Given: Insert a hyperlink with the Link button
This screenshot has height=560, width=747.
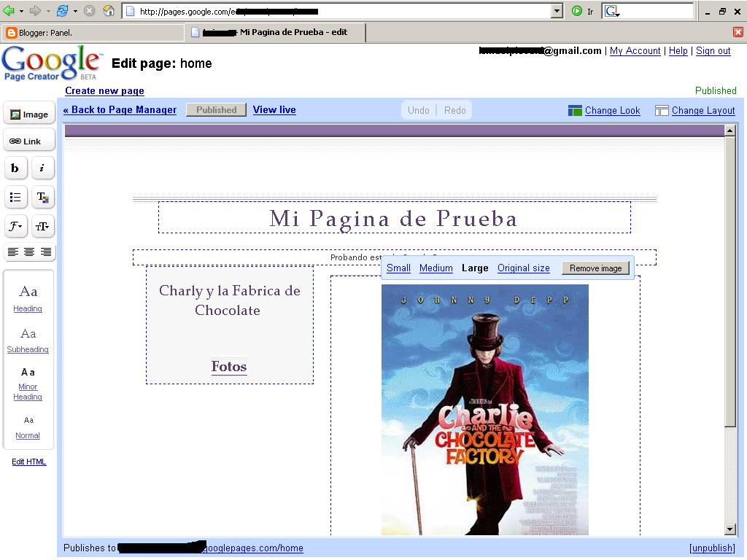Looking at the screenshot, I should tap(29, 141).
